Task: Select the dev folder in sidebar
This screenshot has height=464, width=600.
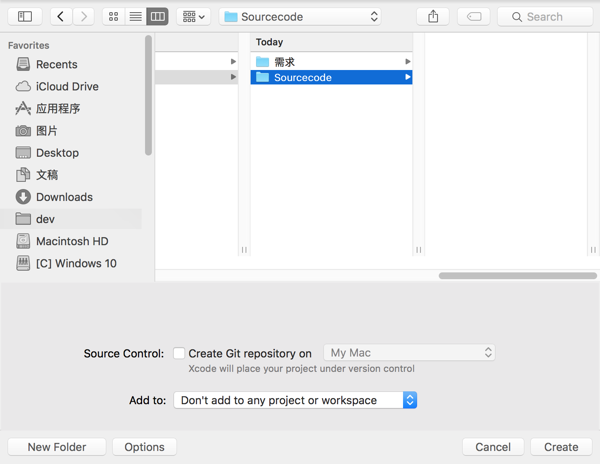Action: coord(71,219)
